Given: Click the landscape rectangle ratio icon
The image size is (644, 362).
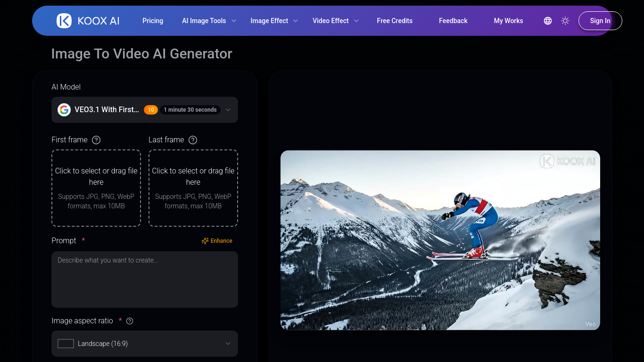Looking at the screenshot, I should pyautogui.click(x=66, y=344).
